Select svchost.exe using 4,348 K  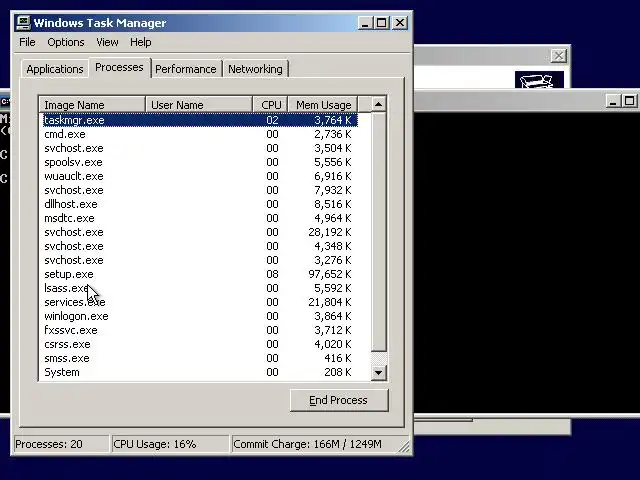[200, 246]
